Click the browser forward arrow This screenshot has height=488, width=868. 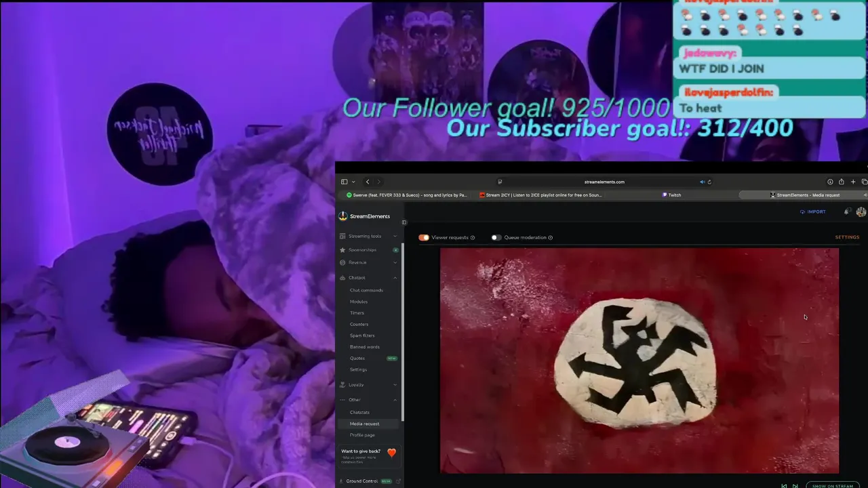pos(378,182)
